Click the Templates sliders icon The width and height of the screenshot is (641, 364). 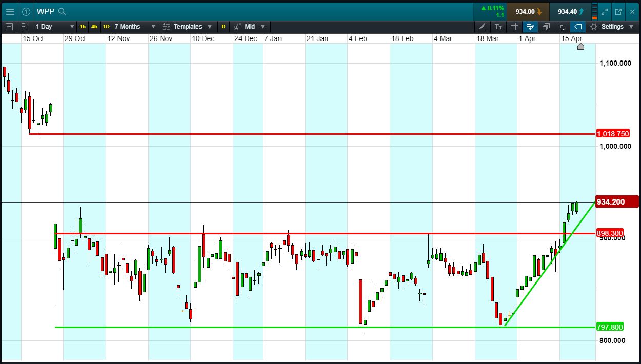(x=166, y=27)
